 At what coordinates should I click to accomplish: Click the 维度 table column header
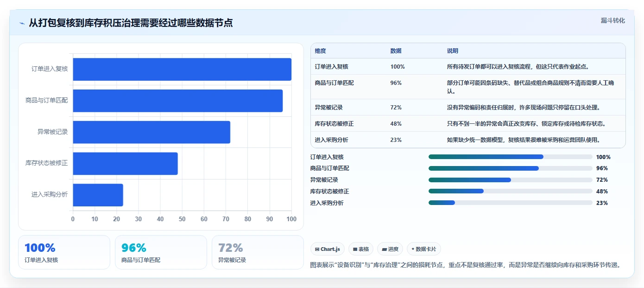(320, 51)
